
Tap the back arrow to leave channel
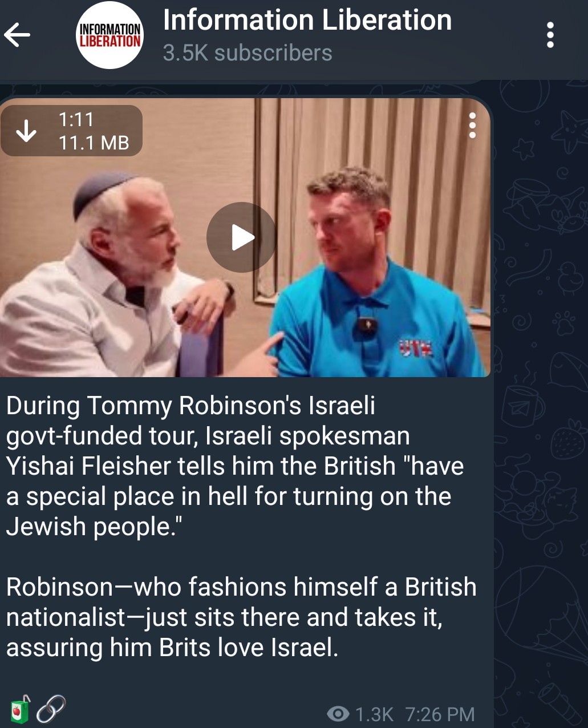[17, 36]
